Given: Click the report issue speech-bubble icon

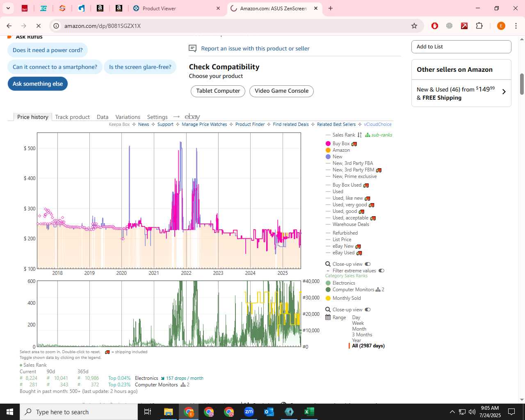Looking at the screenshot, I should pos(192,48).
